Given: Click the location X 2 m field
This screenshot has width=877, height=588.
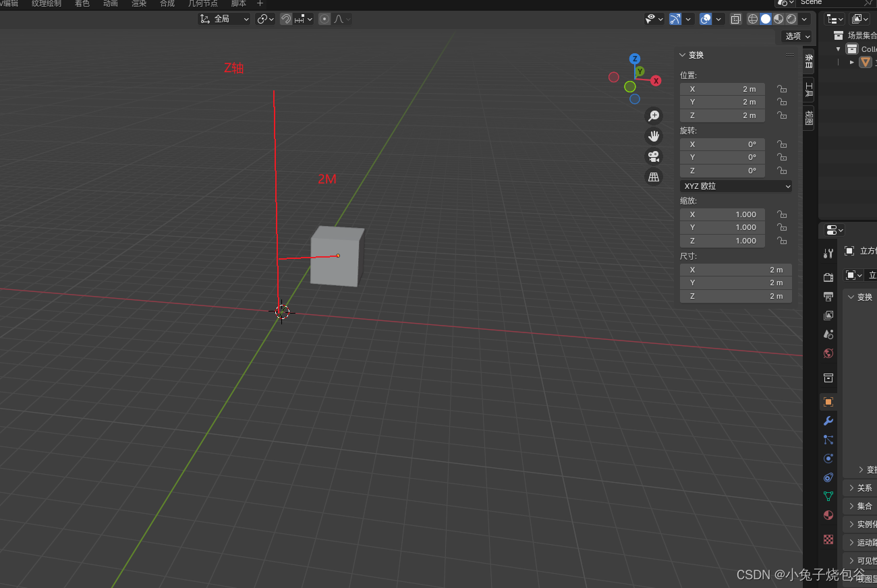Looking at the screenshot, I should [723, 89].
